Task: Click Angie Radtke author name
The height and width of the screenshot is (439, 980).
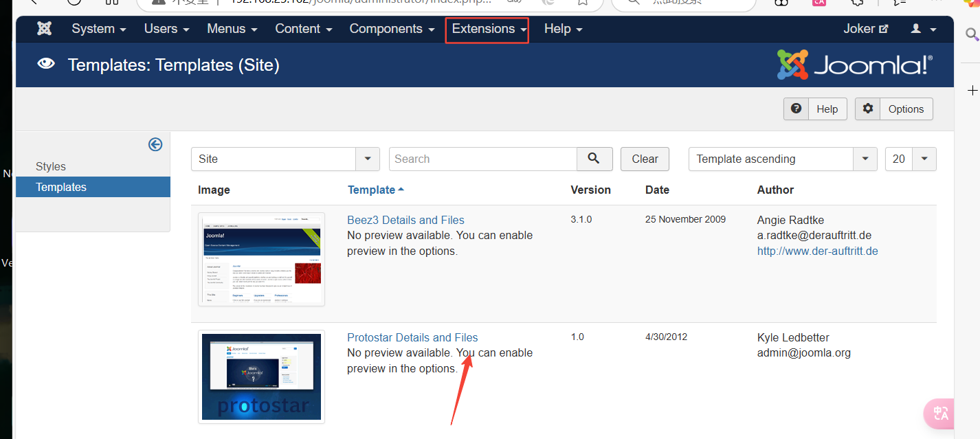Action: click(x=790, y=220)
